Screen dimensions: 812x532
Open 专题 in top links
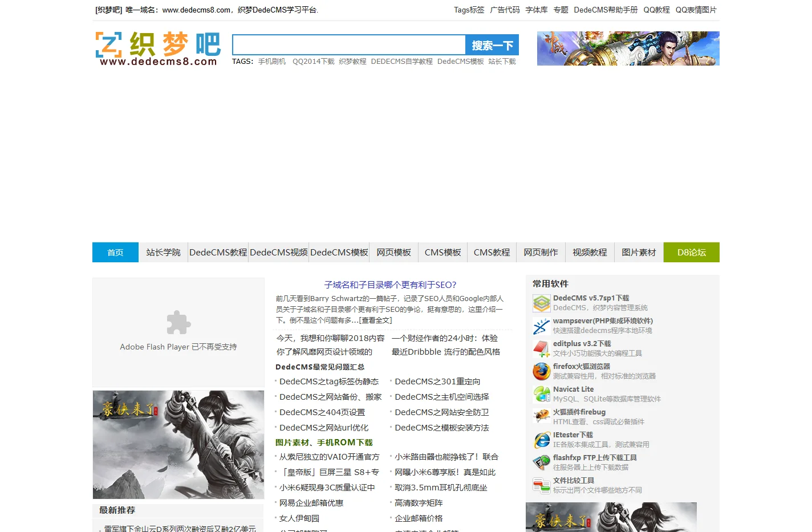[x=561, y=10]
